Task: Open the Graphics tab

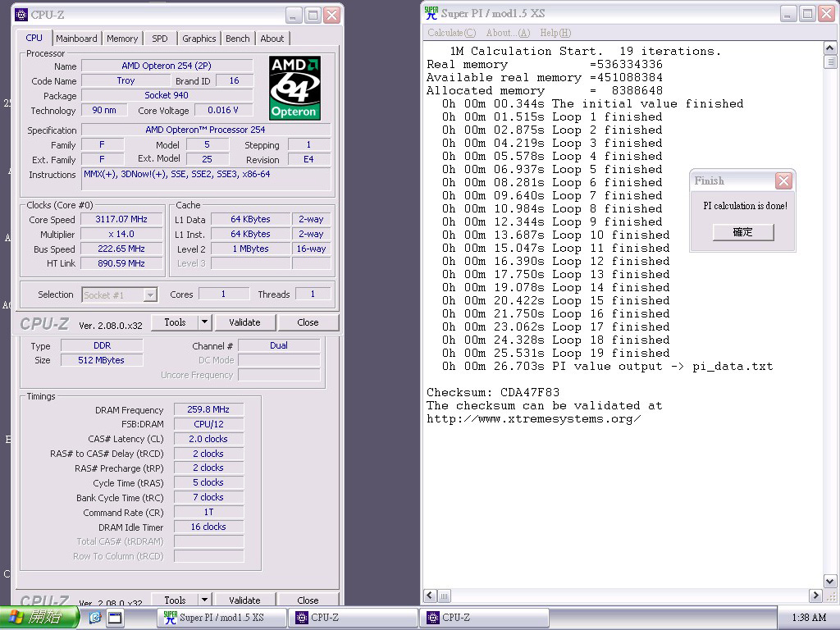Action: coord(199,39)
